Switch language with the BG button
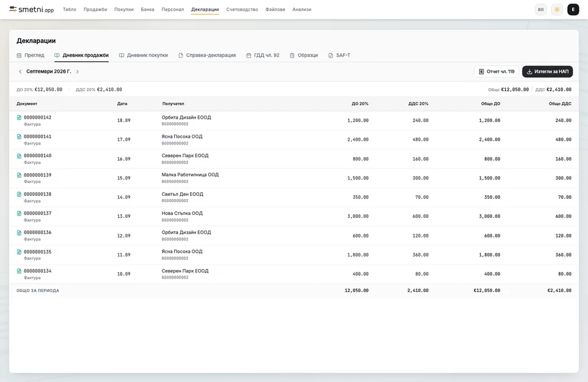The height and width of the screenshot is (382, 588). (541, 10)
